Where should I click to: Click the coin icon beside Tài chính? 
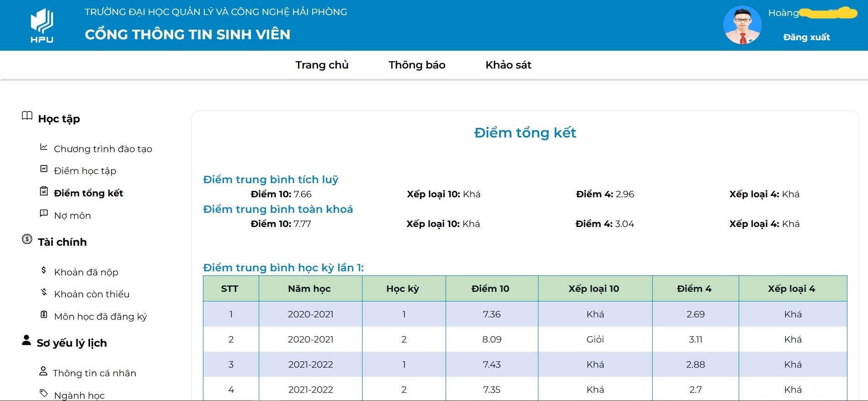click(x=27, y=239)
